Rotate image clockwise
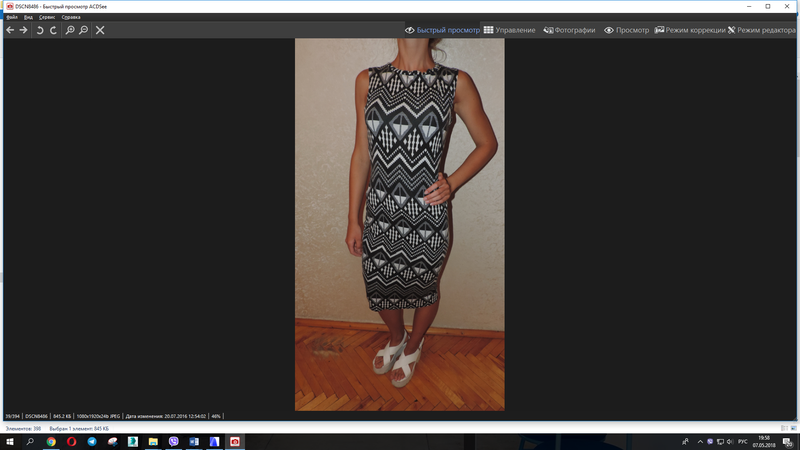800x450 pixels. [53, 30]
